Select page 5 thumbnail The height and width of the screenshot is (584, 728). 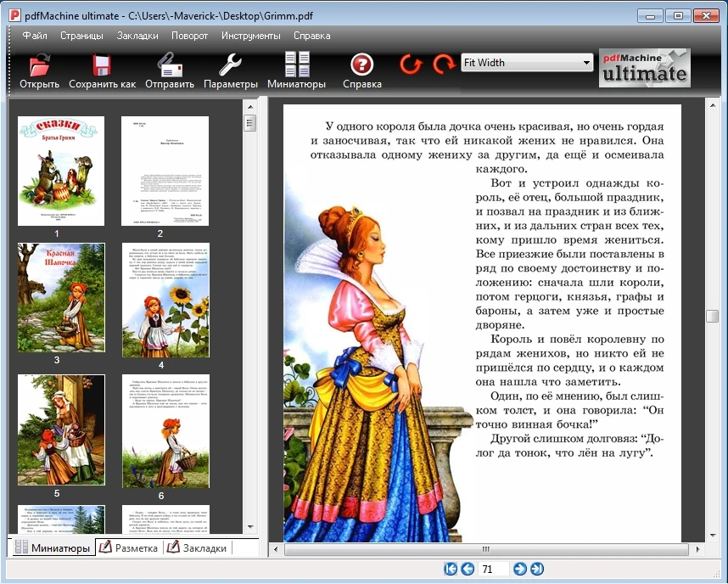tap(61, 430)
